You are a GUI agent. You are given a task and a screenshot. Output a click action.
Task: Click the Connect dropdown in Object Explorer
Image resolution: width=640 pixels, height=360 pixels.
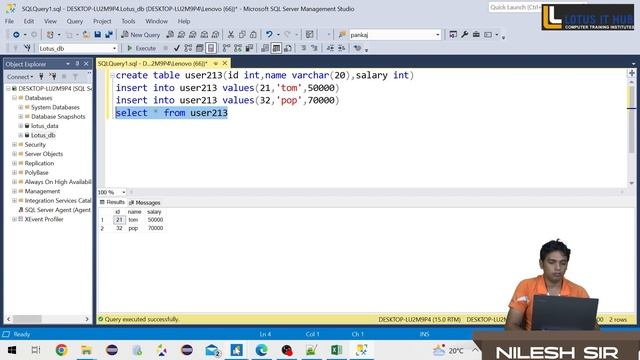coord(20,77)
